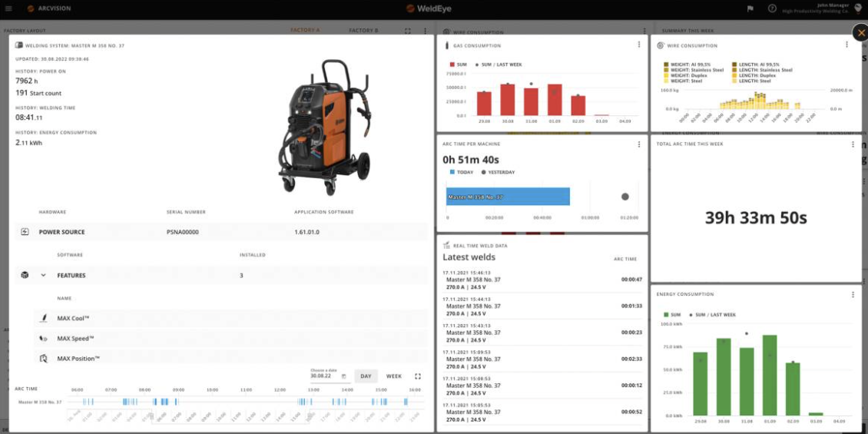Open Gas Consumption panel options menu
868x434 pixels.
click(639, 45)
